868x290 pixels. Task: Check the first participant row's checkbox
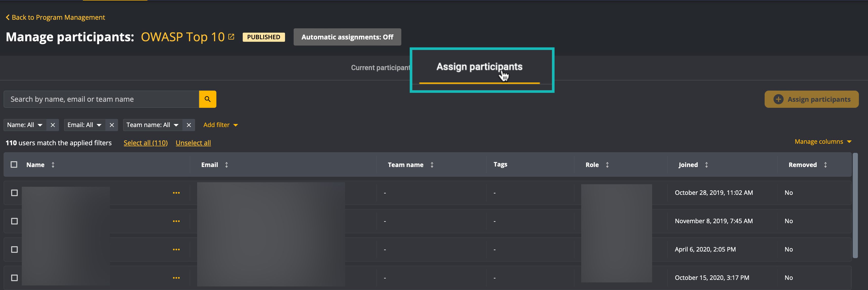(x=14, y=193)
